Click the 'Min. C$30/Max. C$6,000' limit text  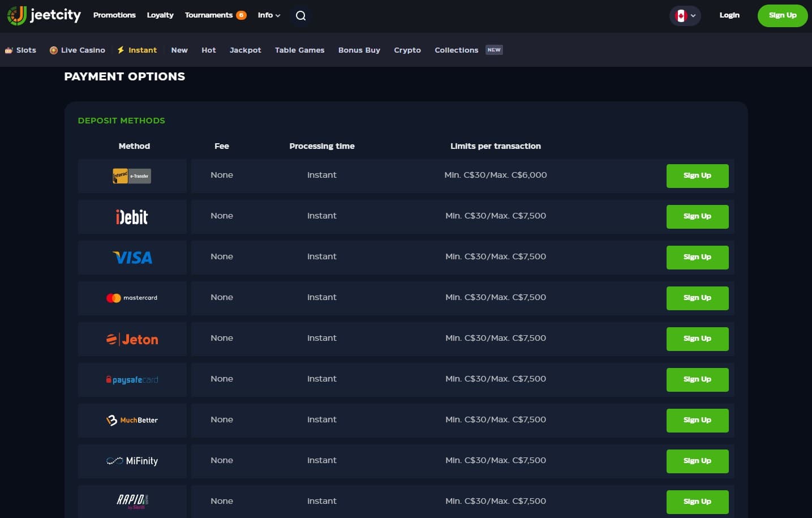pos(496,175)
